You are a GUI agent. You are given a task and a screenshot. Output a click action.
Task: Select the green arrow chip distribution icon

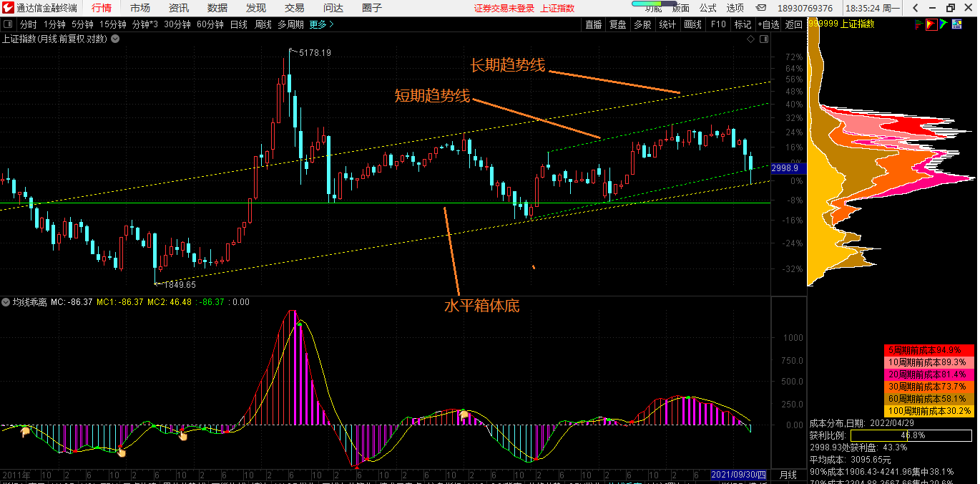(944, 24)
